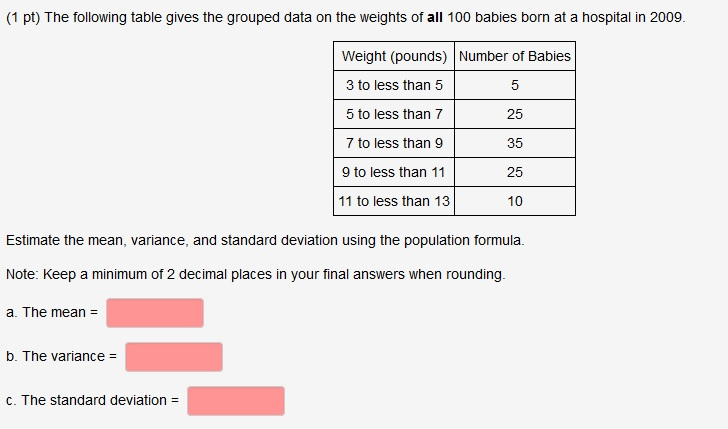The width and height of the screenshot is (728, 429).
Task: Click the variance answer input box
Action: click(174, 357)
